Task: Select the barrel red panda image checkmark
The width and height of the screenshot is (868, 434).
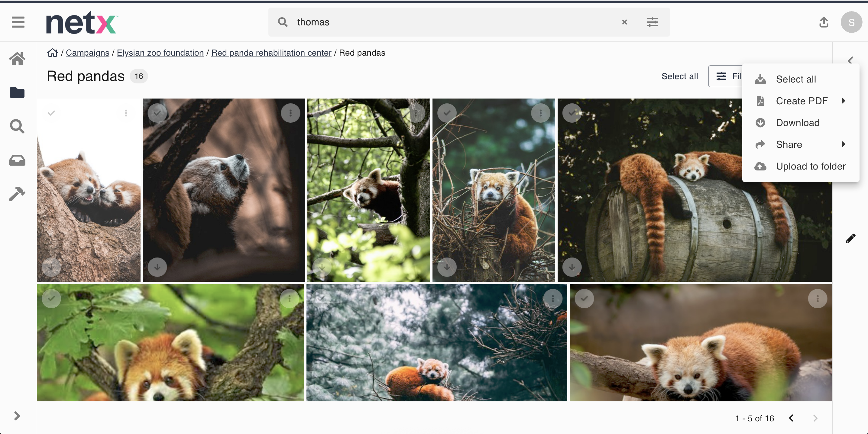Action: click(x=572, y=113)
